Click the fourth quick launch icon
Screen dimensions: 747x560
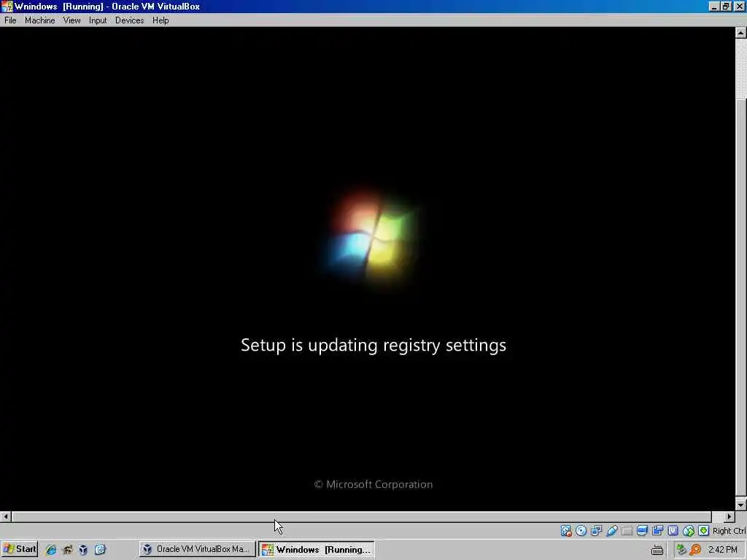pos(99,550)
